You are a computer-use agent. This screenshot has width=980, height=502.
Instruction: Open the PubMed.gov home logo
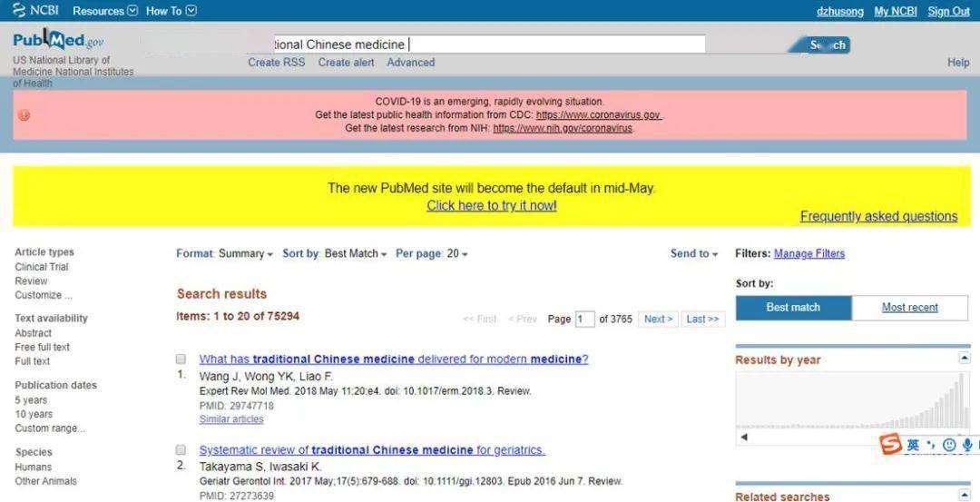click(58, 40)
